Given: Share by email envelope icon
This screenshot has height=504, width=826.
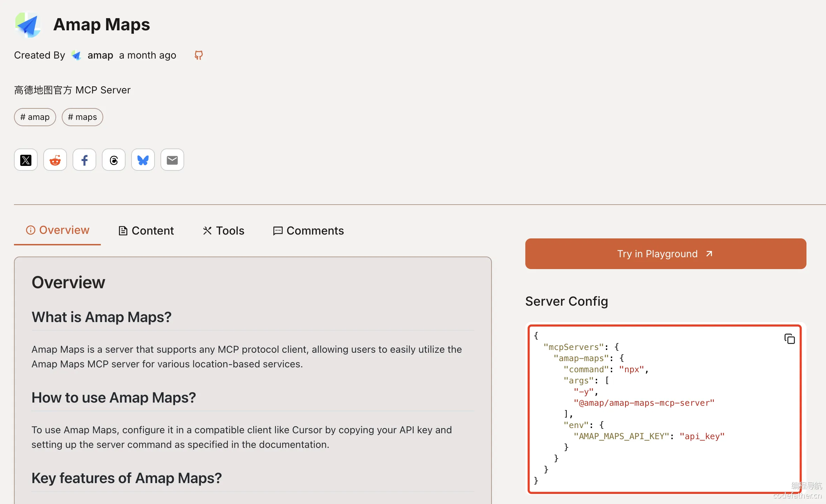Looking at the screenshot, I should (x=172, y=160).
